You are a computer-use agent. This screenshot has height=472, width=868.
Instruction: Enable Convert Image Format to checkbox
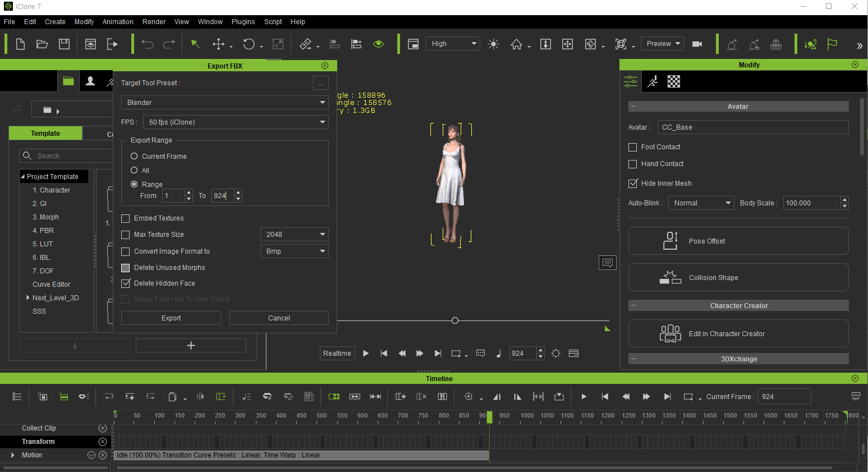(x=126, y=251)
